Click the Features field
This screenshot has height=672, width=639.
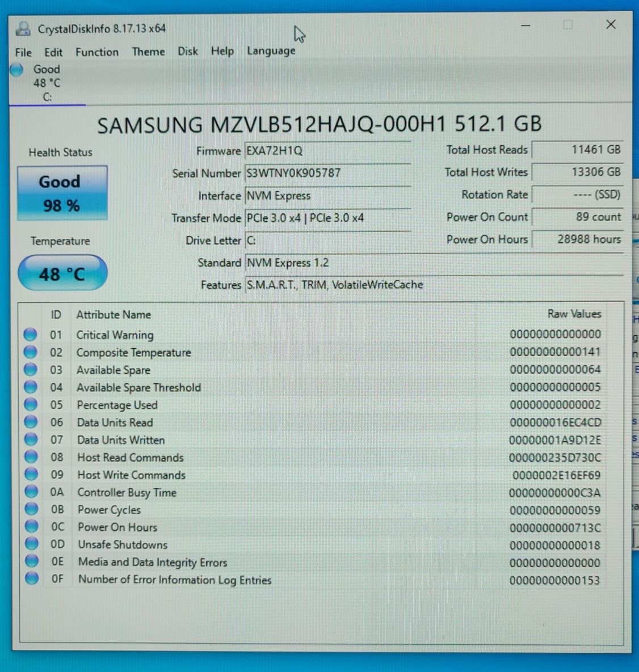coord(434,285)
